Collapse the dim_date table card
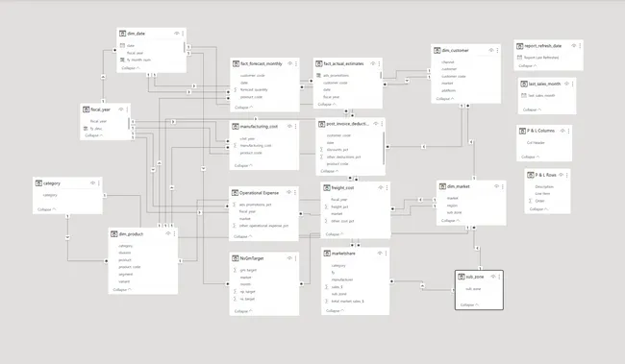The image size is (625, 364). pos(131,68)
